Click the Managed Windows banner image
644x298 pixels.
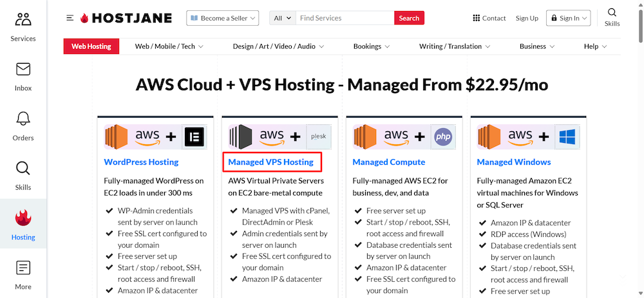(529, 136)
